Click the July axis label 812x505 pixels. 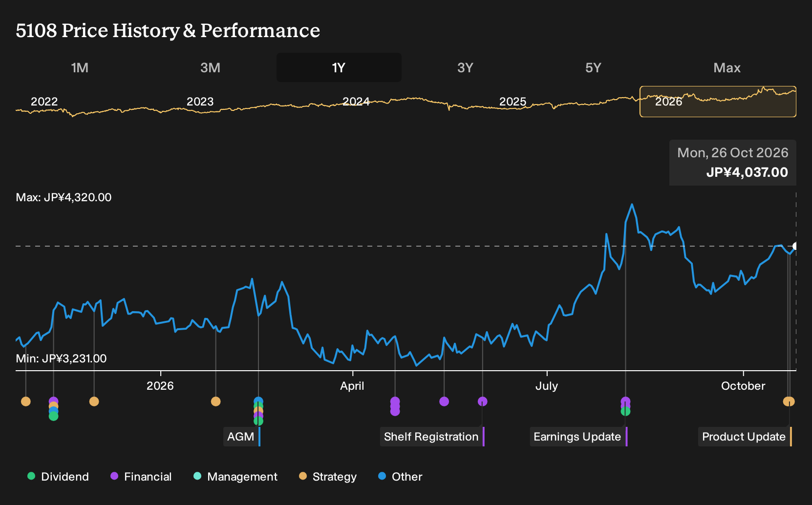(547, 386)
